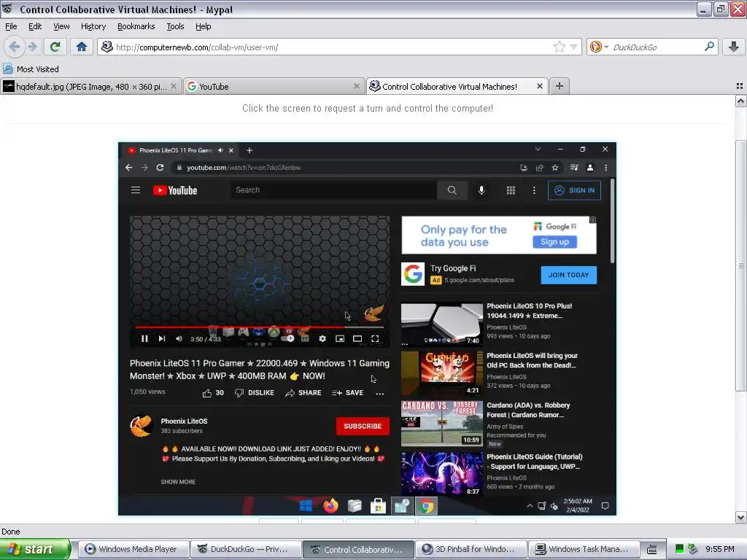Click JOIN TODAY ad button
The width and height of the screenshot is (747, 560).
pos(568,275)
